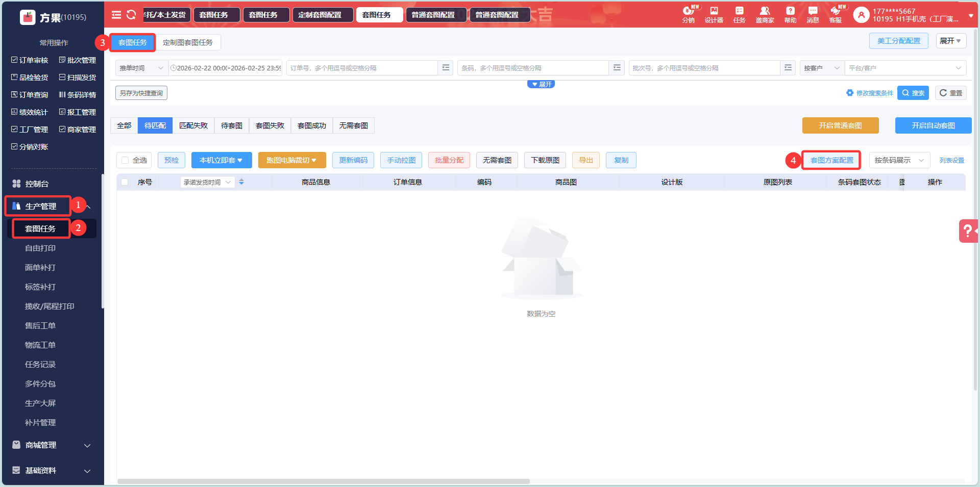Expand filters with the blue 展开 toggle
980x487 pixels.
tap(541, 84)
